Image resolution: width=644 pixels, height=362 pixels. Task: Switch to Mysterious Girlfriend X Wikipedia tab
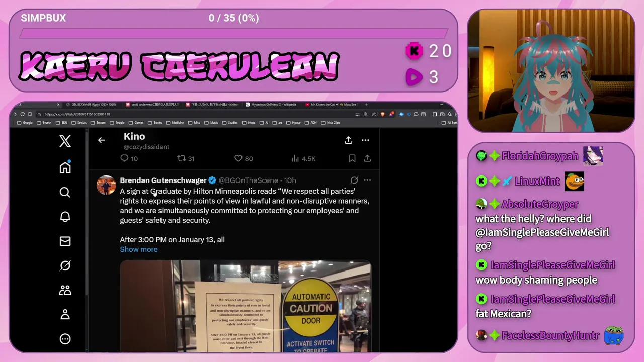point(271,105)
